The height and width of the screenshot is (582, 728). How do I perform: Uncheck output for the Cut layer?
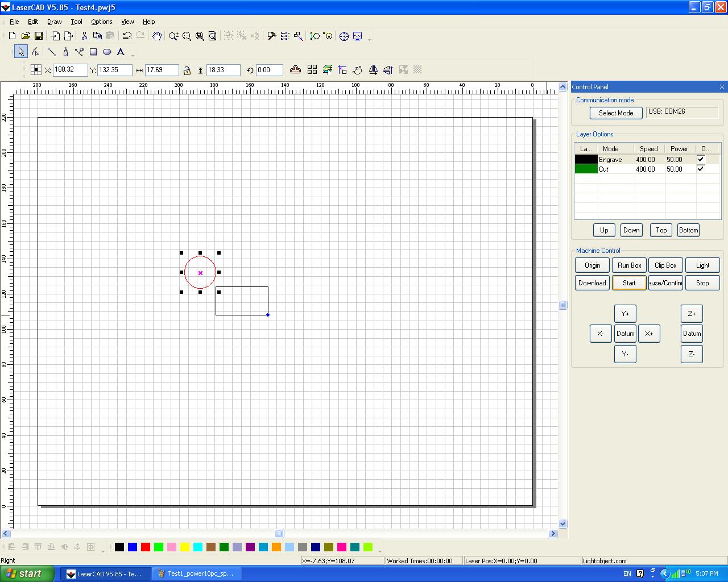701,169
